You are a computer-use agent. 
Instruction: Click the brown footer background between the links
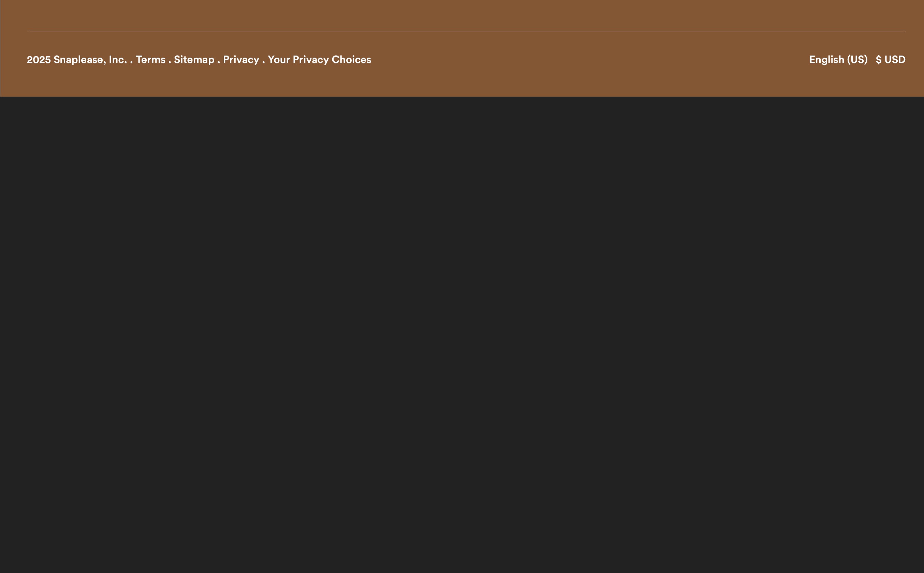(588, 60)
